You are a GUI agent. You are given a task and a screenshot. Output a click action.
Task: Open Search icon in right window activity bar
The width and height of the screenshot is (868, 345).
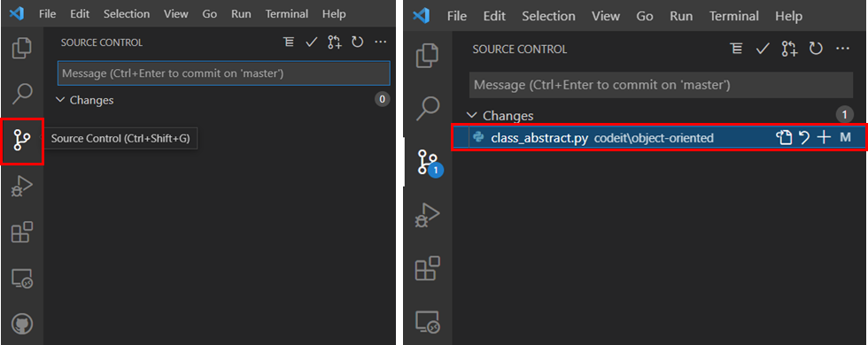pos(427,108)
